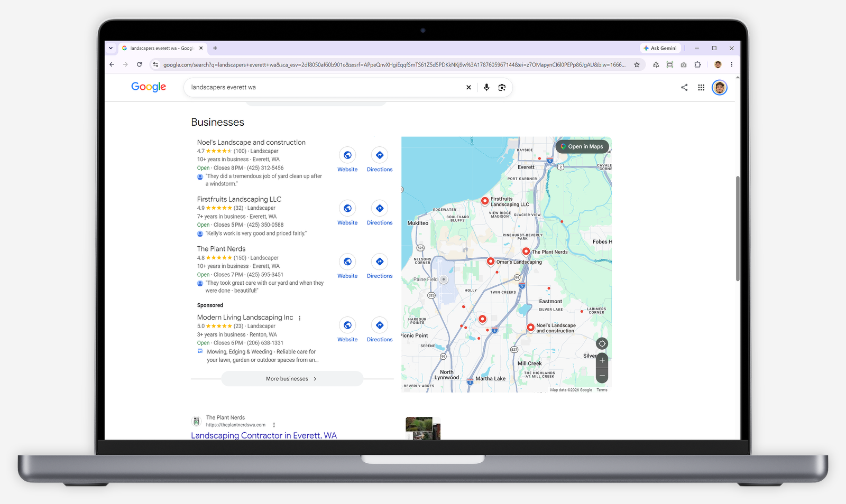The height and width of the screenshot is (504, 846).
Task: Click the Plant Nerds site favicon
Action: coord(196,421)
